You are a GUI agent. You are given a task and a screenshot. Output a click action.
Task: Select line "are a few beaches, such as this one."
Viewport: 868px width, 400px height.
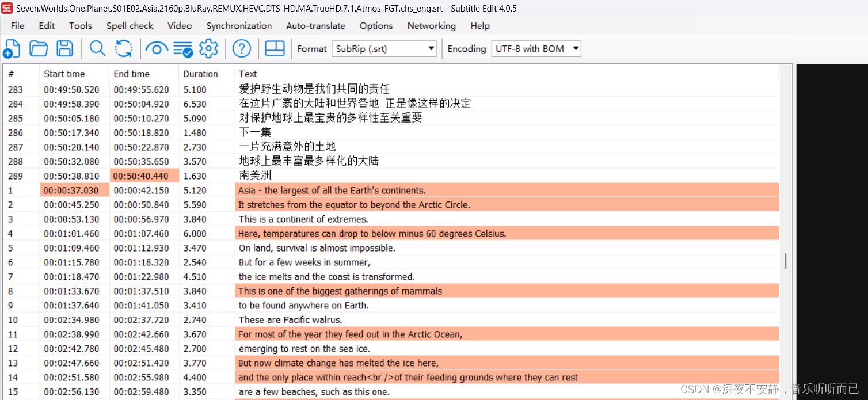[x=507, y=392]
